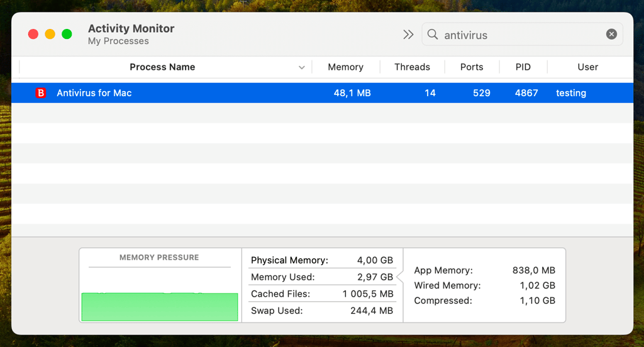Select the 'Antivirus for Mac' process name
644x347 pixels.
pyautogui.click(x=94, y=93)
